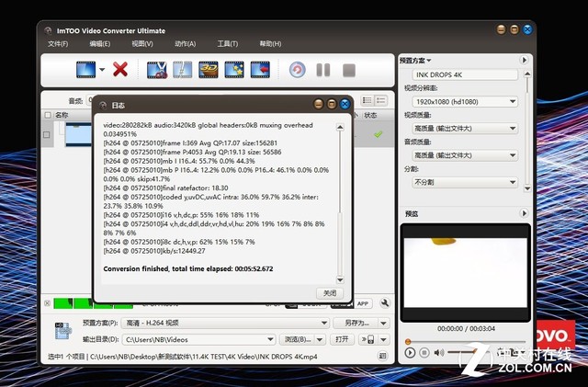Open the Effects tool with stars icon
This screenshot has height=387, width=588.
point(234,70)
